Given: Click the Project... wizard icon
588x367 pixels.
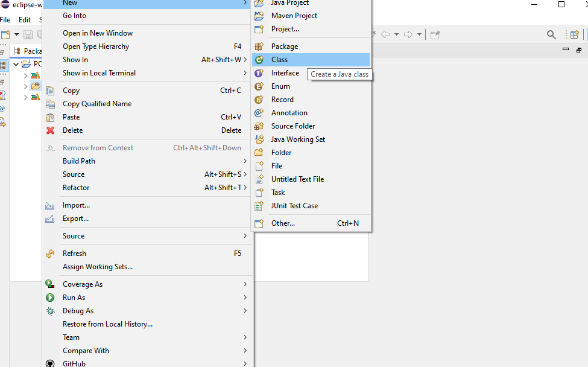Looking at the screenshot, I should coord(259,29).
